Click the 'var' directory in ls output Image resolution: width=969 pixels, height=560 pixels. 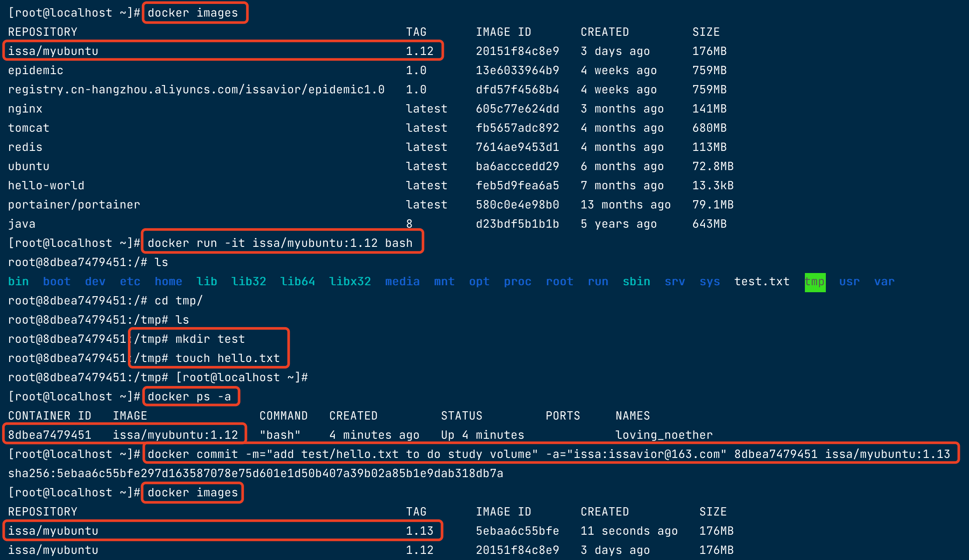point(884,281)
